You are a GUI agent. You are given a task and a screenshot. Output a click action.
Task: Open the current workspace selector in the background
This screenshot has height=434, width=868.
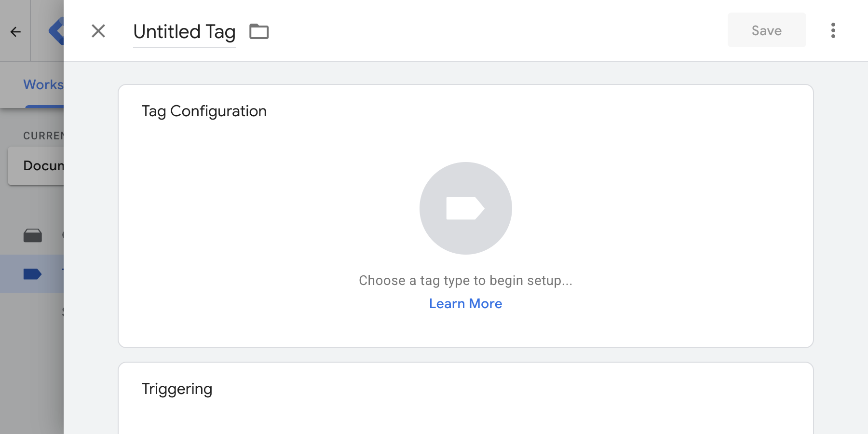coord(36,166)
